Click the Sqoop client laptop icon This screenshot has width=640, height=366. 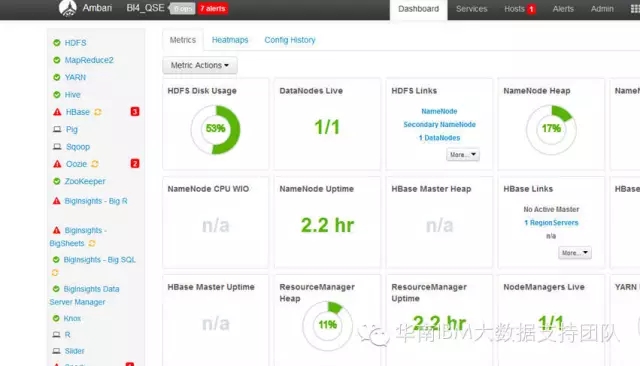click(x=57, y=146)
